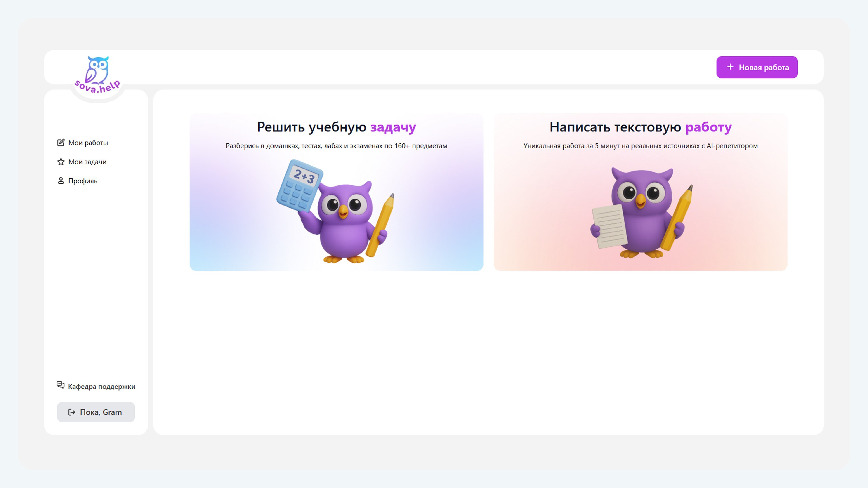The image size is (868, 488).
Task: Click the star icon beside Мои задачи
Action: [61, 162]
